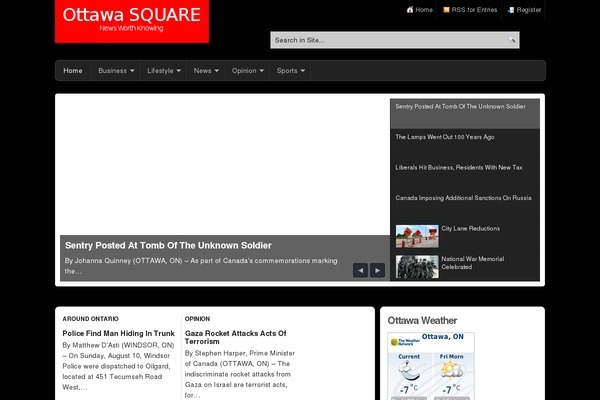Screen dimensions: 600x400
Task: Open National War Memorial Celebrated link
Action: tap(473, 263)
